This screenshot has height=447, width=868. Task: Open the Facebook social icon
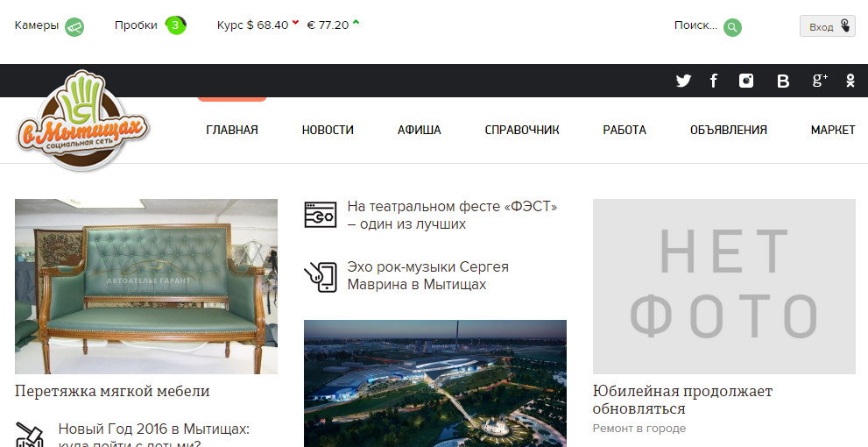tap(714, 81)
